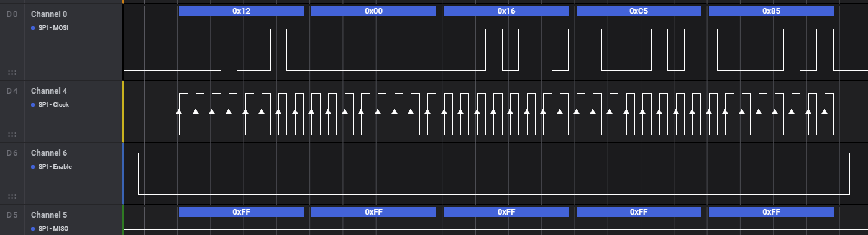The image size is (868, 235).
Task: Select the Channel 4 label
Action: (x=49, y=91)
